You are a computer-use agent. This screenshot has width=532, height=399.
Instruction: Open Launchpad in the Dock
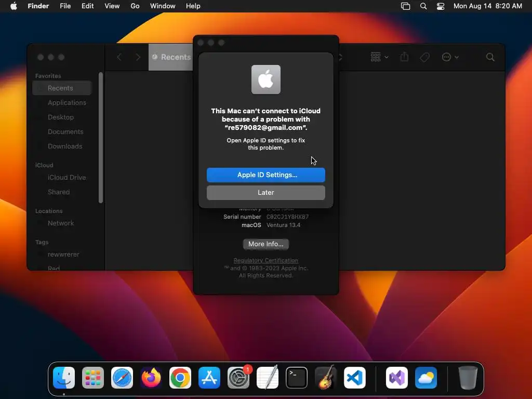tap(93, 378)
